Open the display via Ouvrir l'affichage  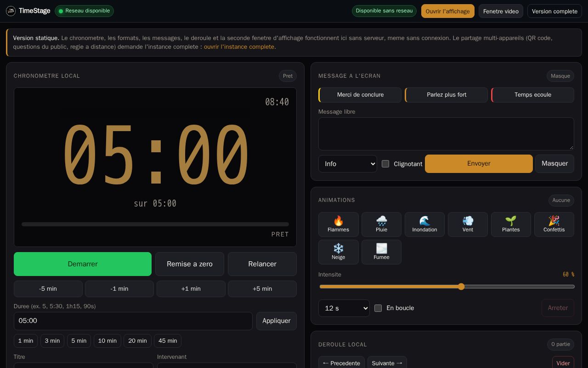coord(448,11)
